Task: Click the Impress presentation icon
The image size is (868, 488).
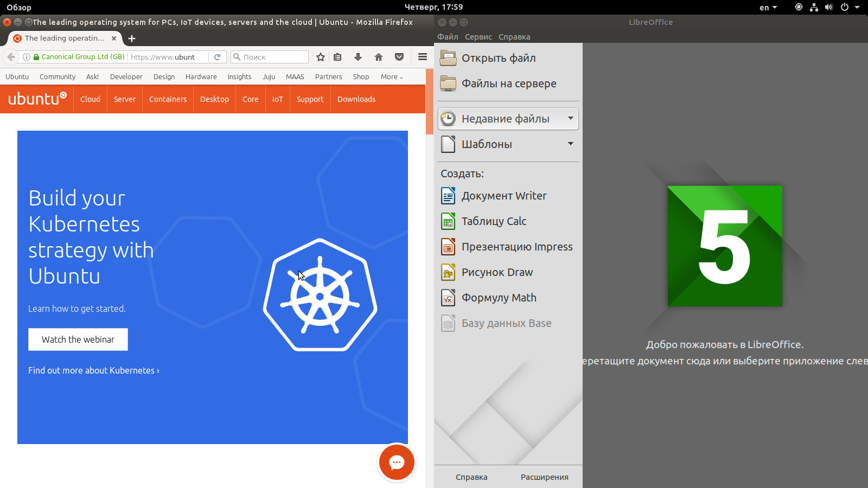Action: (448, 247)
